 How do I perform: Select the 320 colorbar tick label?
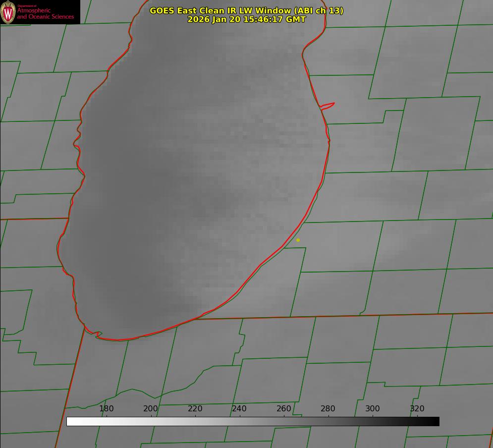417,408
